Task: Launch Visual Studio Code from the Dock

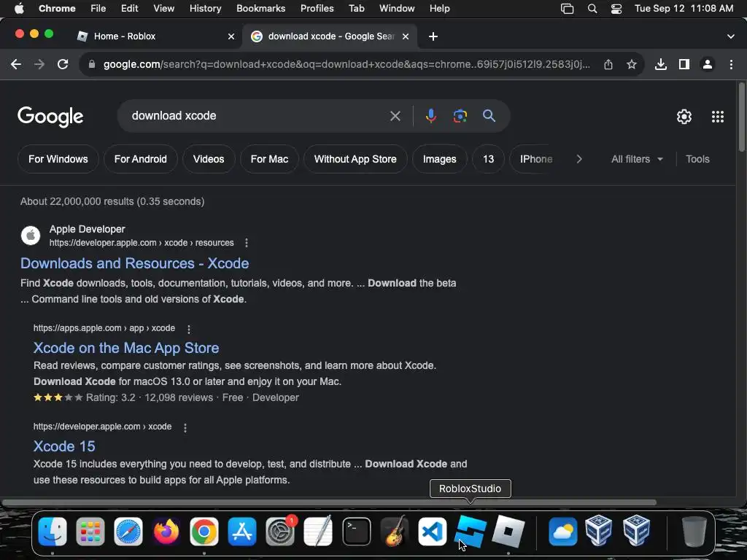Action: coord(432,531)
